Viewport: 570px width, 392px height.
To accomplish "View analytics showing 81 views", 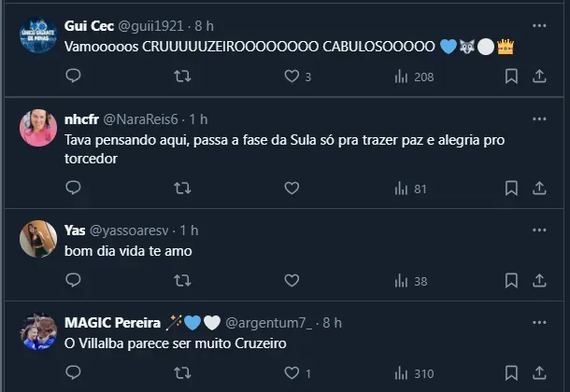I will tap(410, 189).
